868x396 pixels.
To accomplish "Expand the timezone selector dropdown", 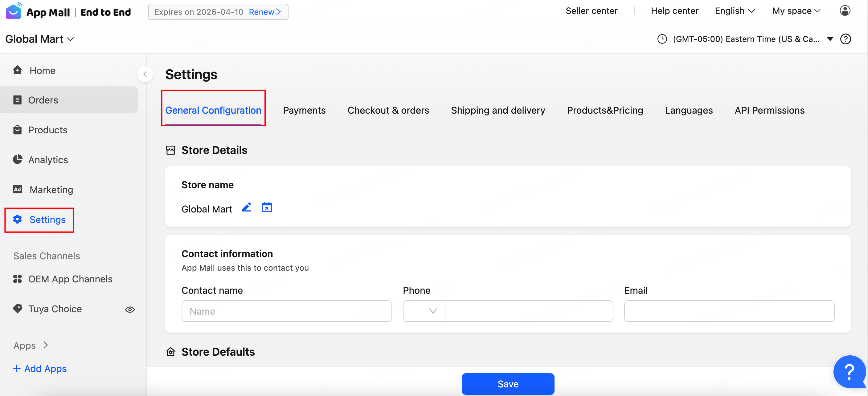I will point(830,39).
